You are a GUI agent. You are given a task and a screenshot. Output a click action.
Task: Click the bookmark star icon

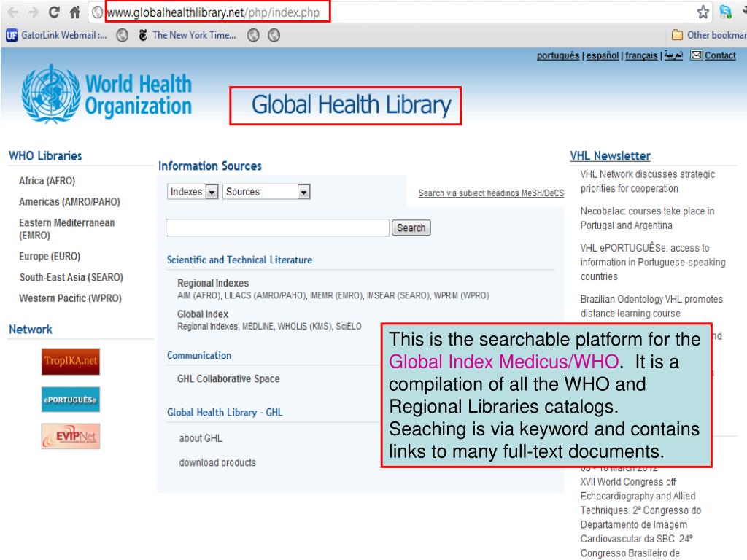coord(703,12)
